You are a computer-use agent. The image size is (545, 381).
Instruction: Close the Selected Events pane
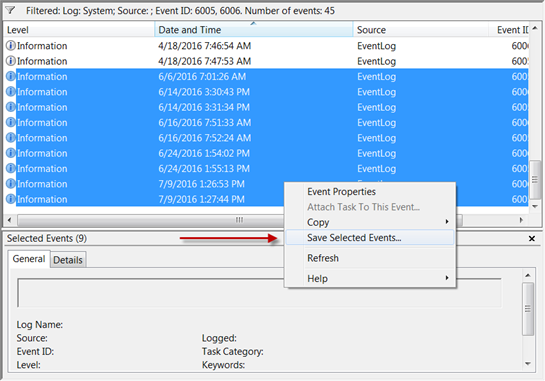pyautogui.click(x=532, y=238)
